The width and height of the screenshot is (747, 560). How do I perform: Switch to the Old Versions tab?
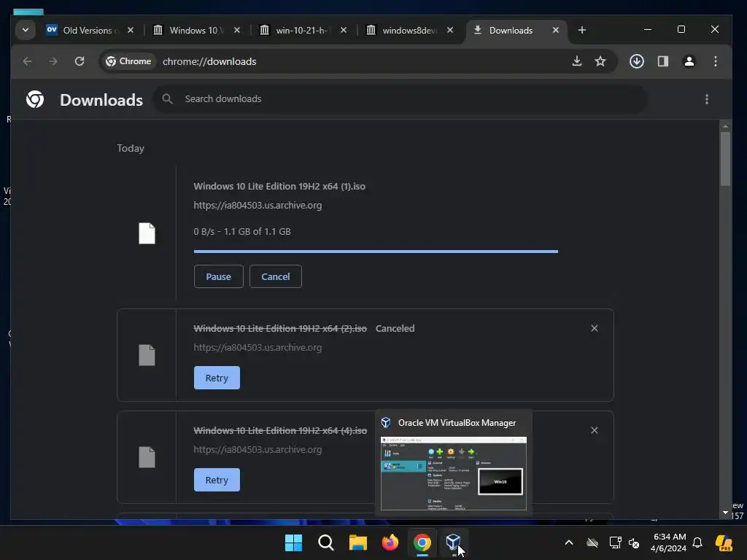click(x=90, y=30)
